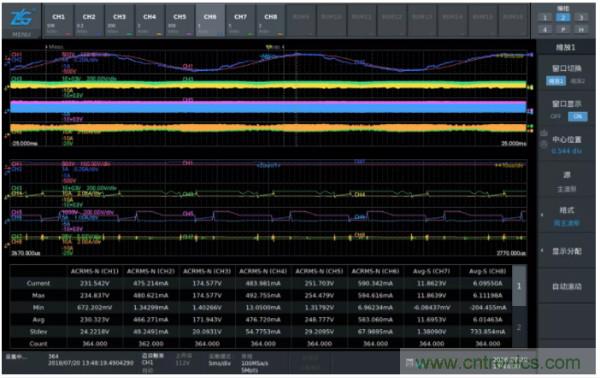The image size is (600, 378).
Task: Expand the 显示分配 display allocation option
Action: coord(566,251)
